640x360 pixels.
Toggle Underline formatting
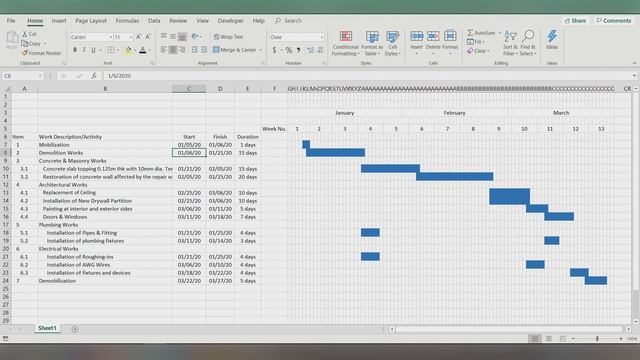(x=93, y=50)
